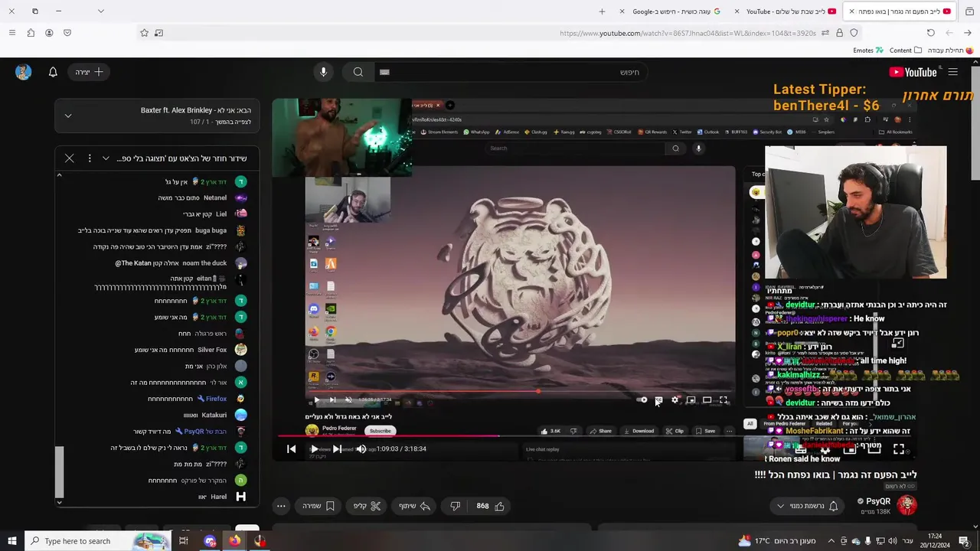Image resolution: width=980 pixels, height=551 pixels.
Task: Start voice search with the microphone icon
Action: coord(323,72)
